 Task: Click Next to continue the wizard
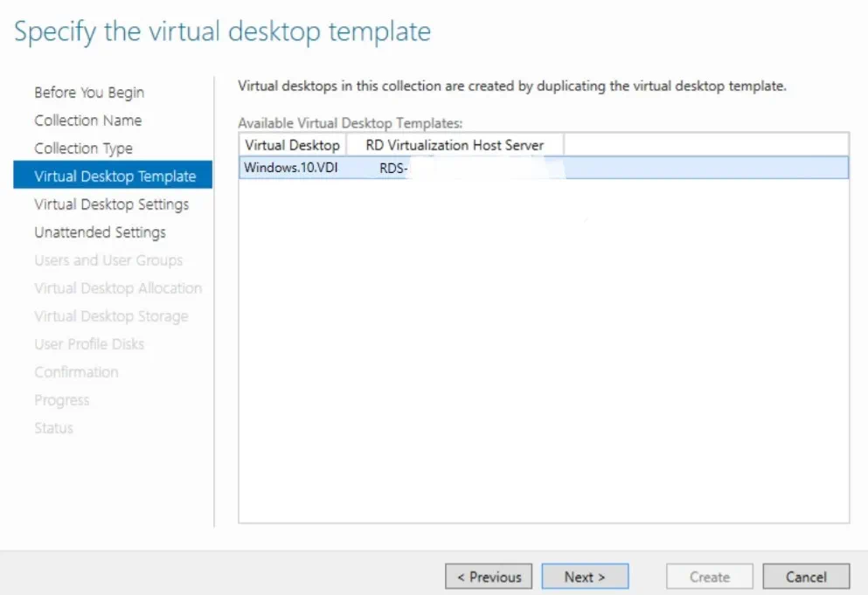pyautogui.click(x=586, y=576)
